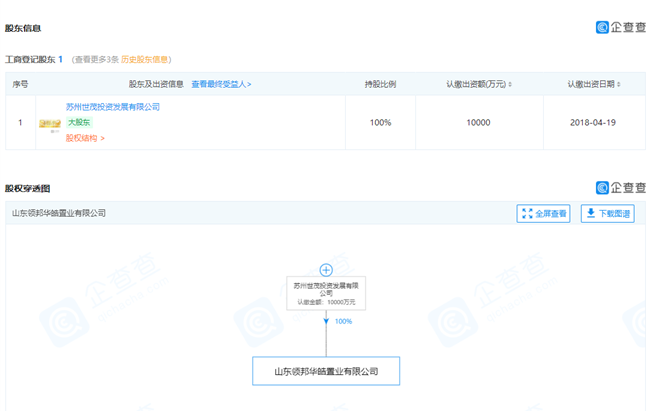Click the 工商登记股东 tab label
The width and height of the screenshot is (650, 411).
[x=30, y=60]
